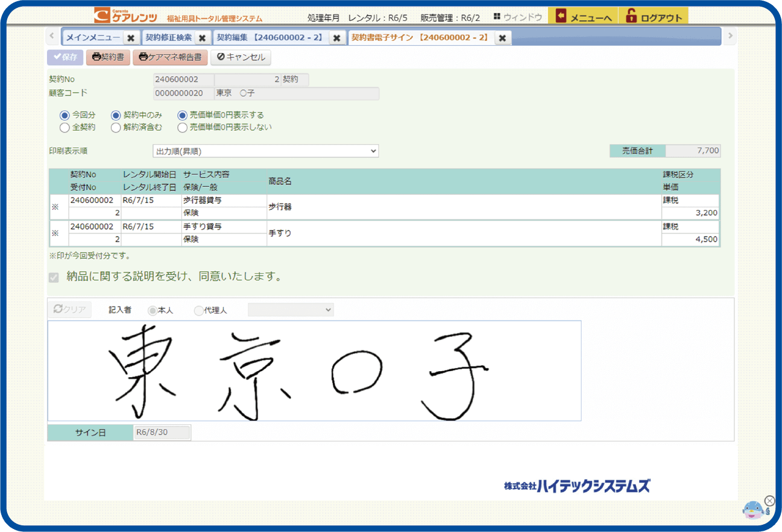782x532 pixels.
Task: Click the unit price 3,200
Action: [690, 213]
